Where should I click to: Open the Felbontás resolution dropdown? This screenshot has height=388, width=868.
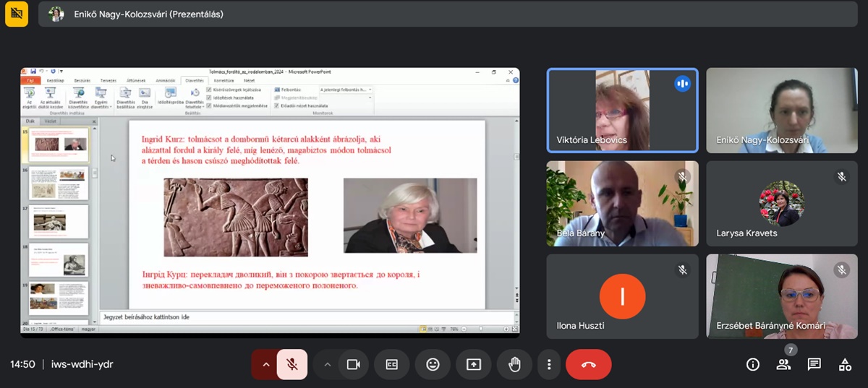346,90
